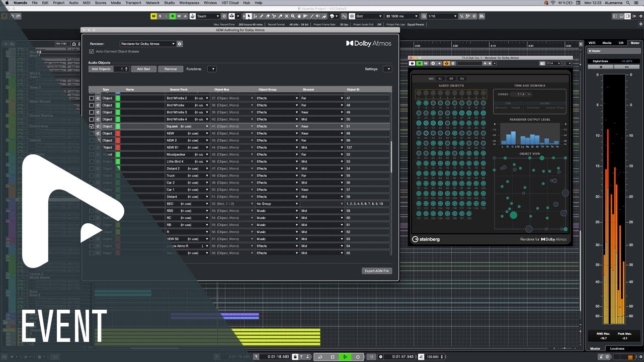The height and width of the screenshot is (362, 644).
Task: Click the Export ADM File button
Action: [x=376, y=271]
